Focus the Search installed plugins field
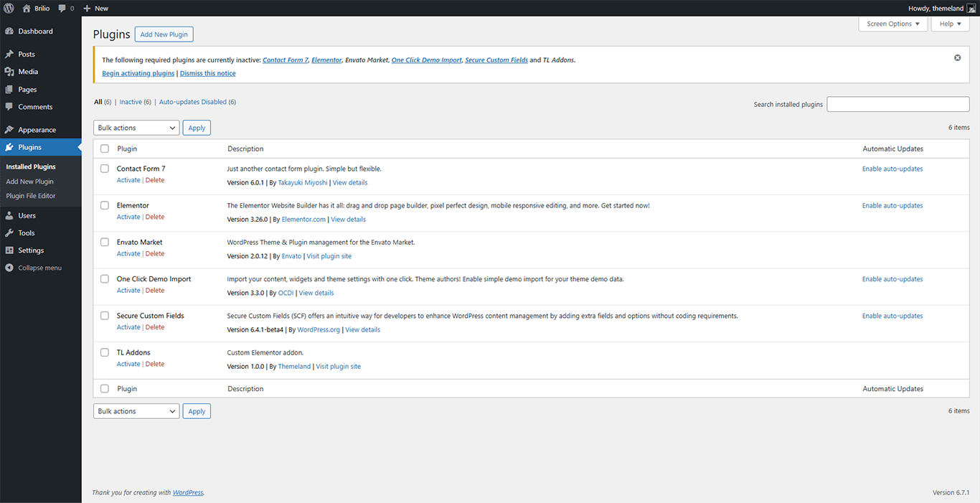This screenshot has height=503, width=980. point(897,104)
